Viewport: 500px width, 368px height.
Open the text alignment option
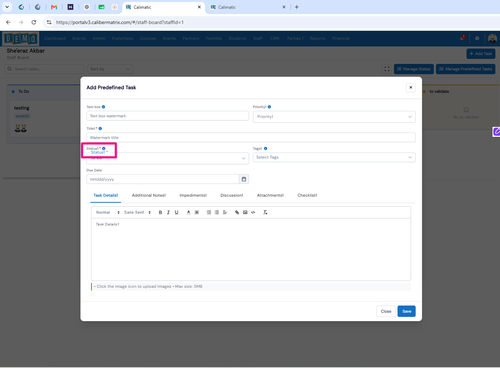click(225, 212)
